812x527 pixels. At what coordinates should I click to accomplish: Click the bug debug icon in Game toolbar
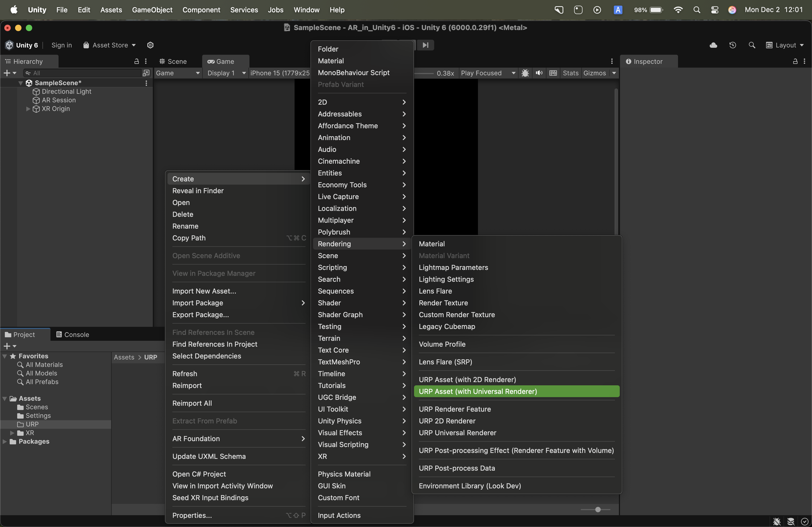point(525,73)
